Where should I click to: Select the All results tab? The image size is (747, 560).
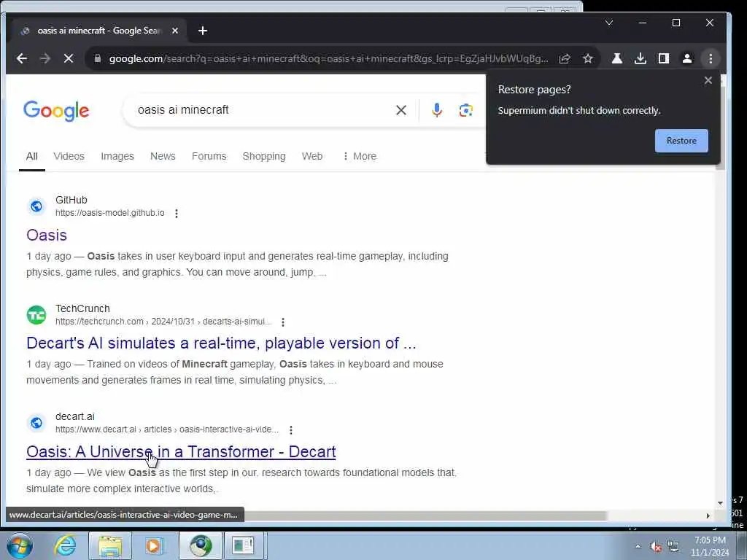[x=32, y=156]
